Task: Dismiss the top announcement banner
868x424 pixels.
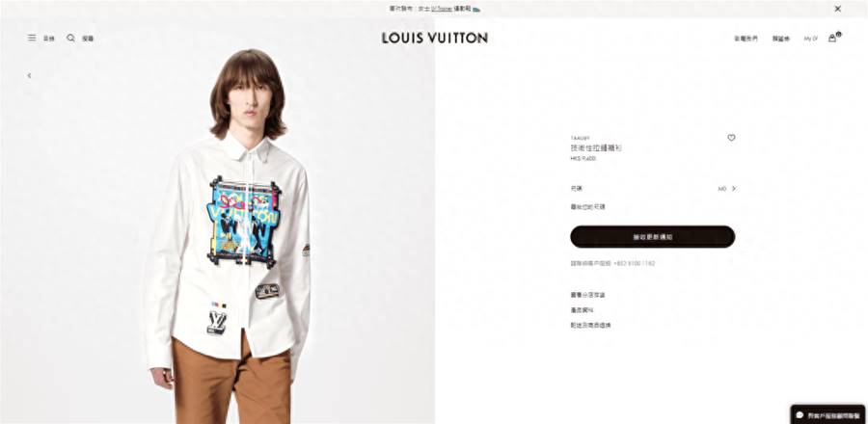Action: point(837,9)
